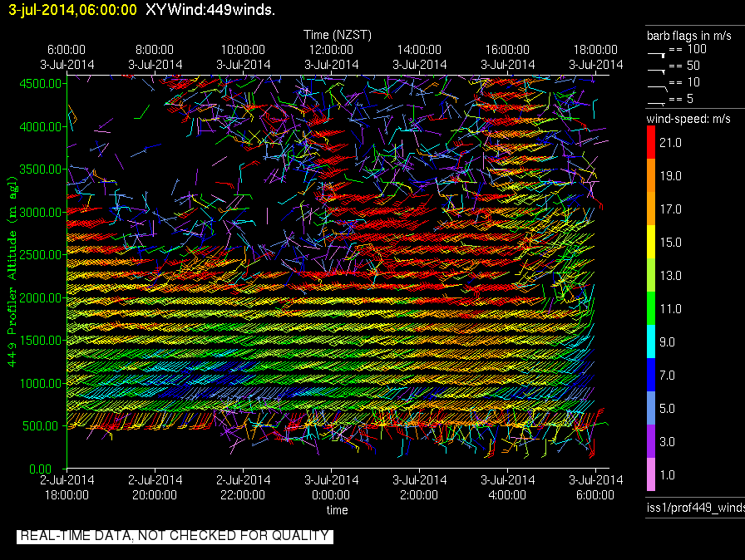Click the altitude tick label 0.00
Image resolution: width=745 pixels, height=560 pixels.
(41, 469)
